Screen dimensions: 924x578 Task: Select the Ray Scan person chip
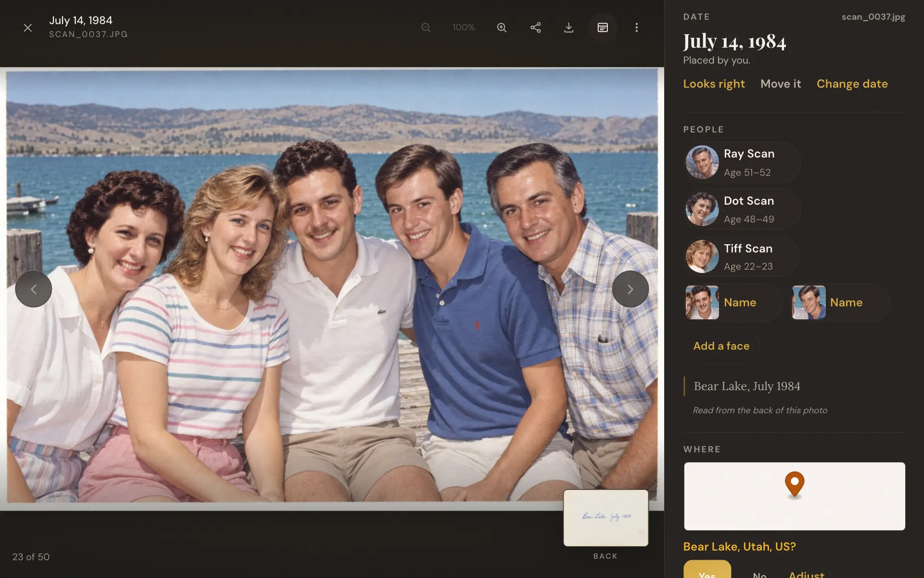pos(742,162)
